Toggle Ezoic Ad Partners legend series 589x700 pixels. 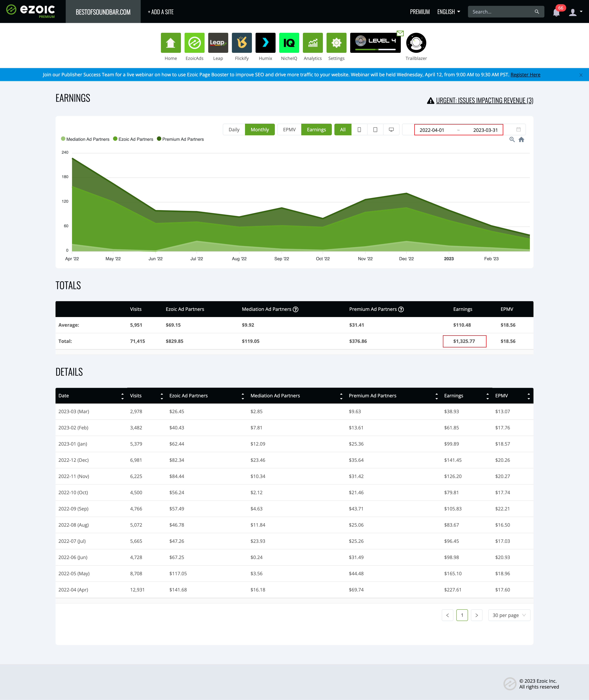coord(133,139)
